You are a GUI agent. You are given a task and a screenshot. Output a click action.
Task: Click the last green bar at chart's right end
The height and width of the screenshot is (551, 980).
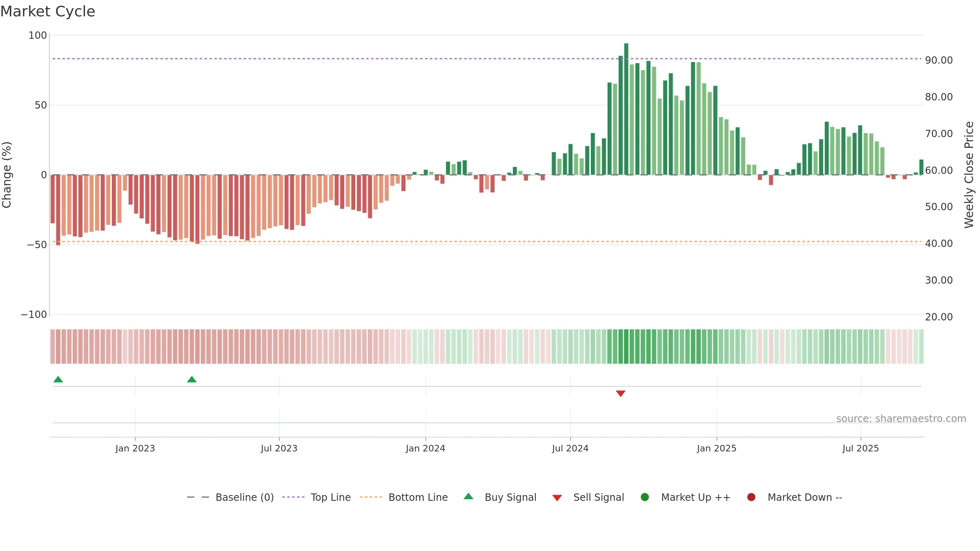pyautogui.click(x=921, y=167)
